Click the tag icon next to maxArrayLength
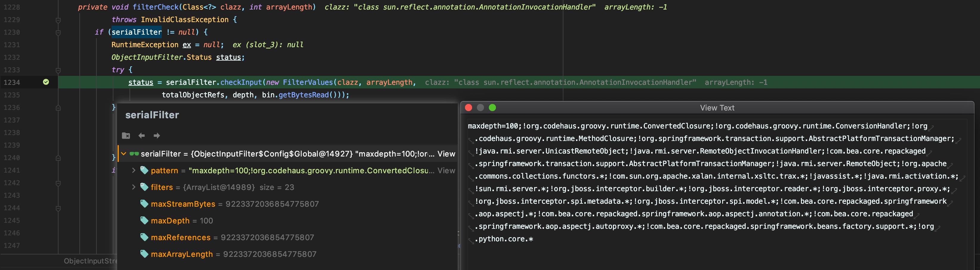The height and width of the screenshot is (270, 980). [144, 254]
